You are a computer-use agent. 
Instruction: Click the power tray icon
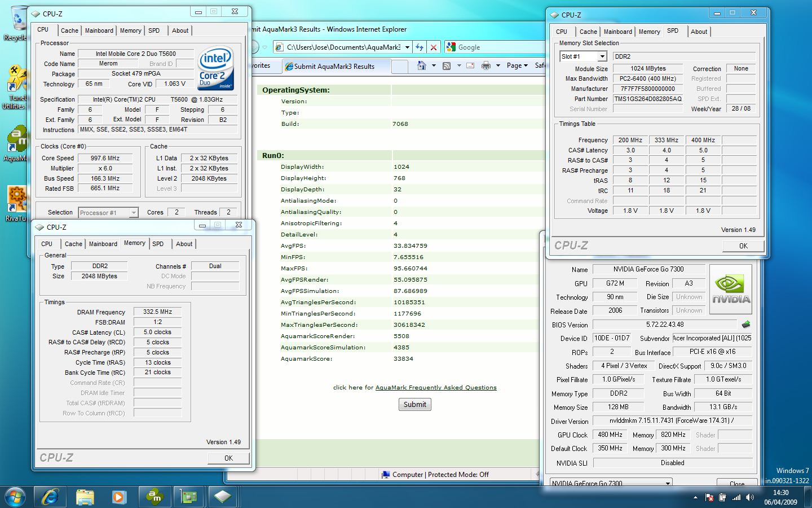[722, 497]
